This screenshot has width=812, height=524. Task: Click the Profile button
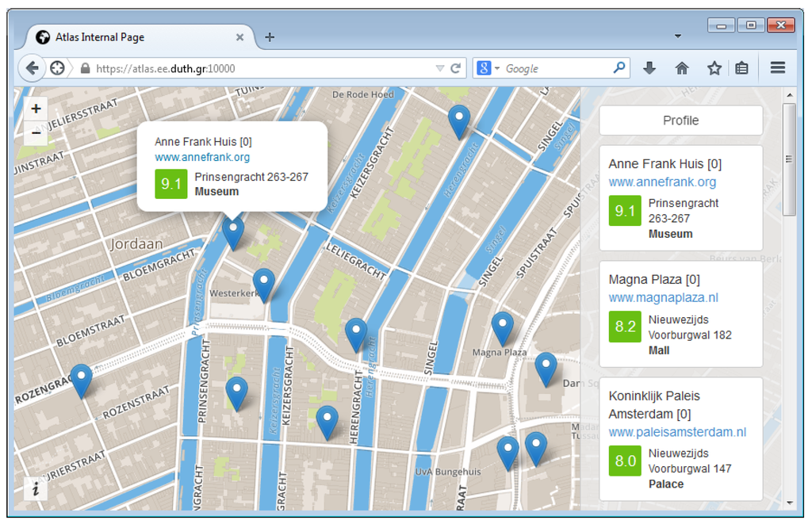click(x=680, y=120)
